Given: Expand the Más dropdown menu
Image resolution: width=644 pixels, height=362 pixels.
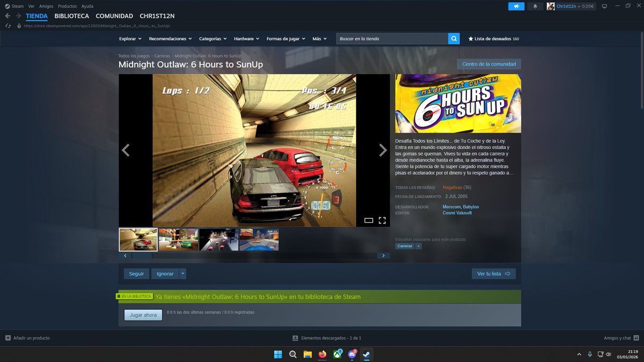Looking at the screenshot, I should 320,39.
